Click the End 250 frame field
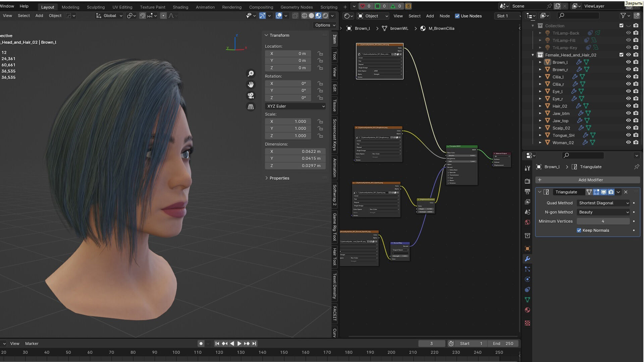644x362 pixels. [x=503, y=344]
